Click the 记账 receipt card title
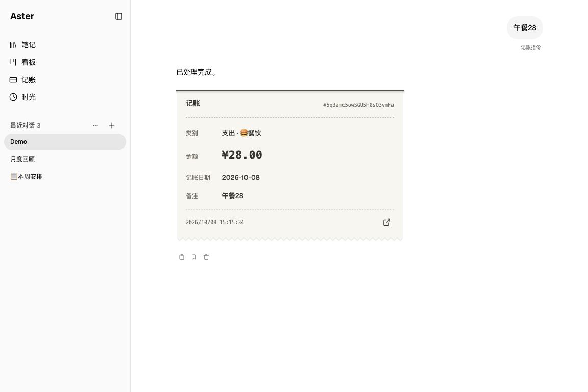 193,103
